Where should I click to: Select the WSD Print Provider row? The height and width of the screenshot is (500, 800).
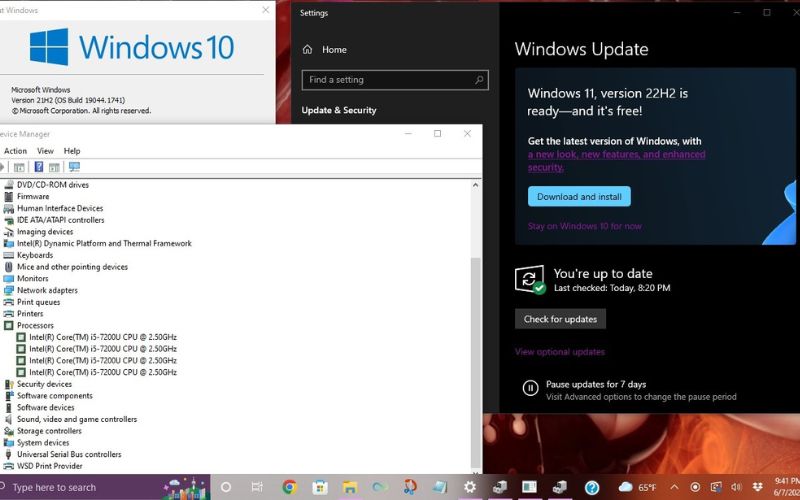[49, 466]
